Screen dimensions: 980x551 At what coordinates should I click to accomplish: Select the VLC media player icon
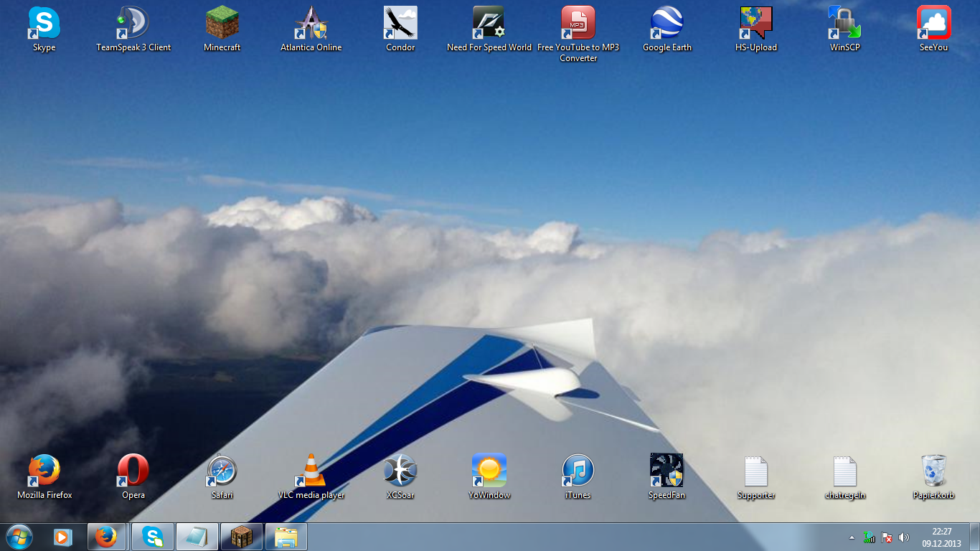(x=311, y=471)
